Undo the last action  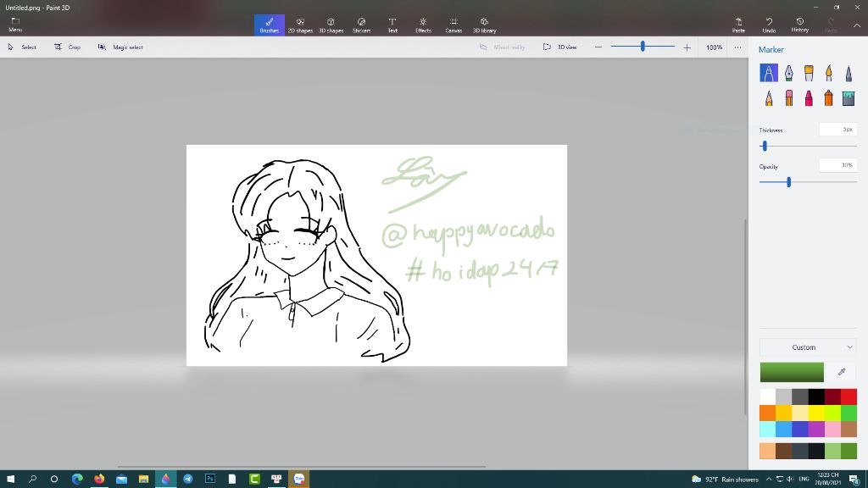(x=769, y=25)
